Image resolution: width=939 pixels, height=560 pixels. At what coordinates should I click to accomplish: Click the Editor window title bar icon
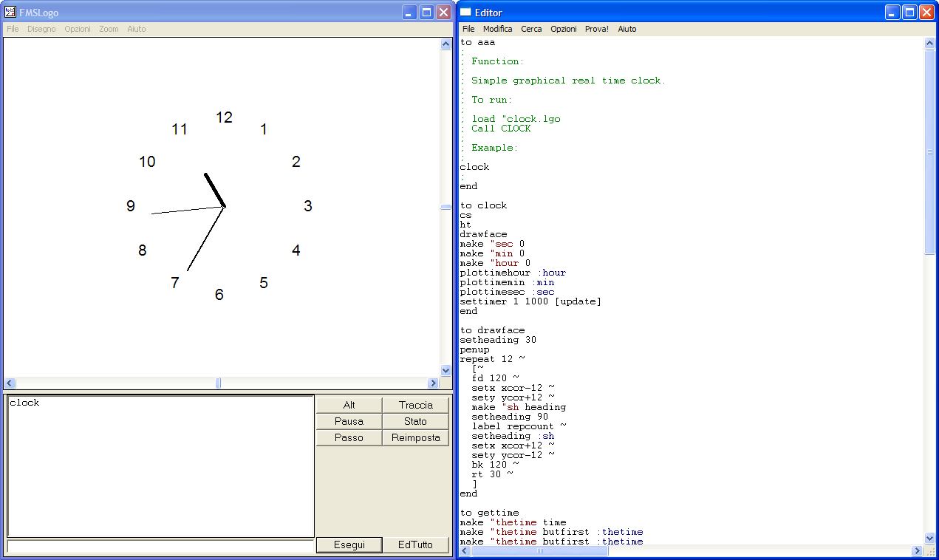point(465,13)
